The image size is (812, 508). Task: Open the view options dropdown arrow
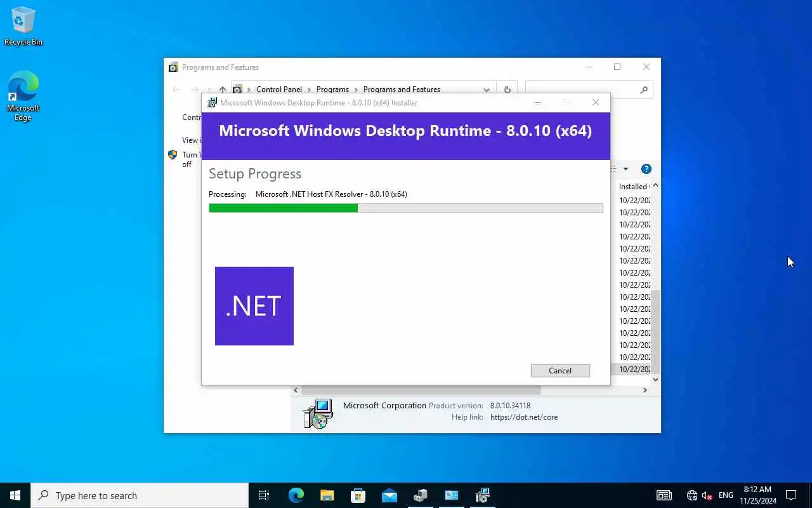click(625, 169)
